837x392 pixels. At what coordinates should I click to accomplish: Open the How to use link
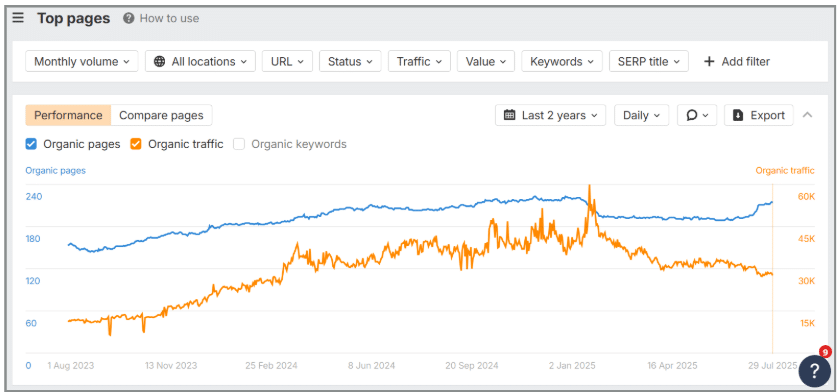[169, 18]
